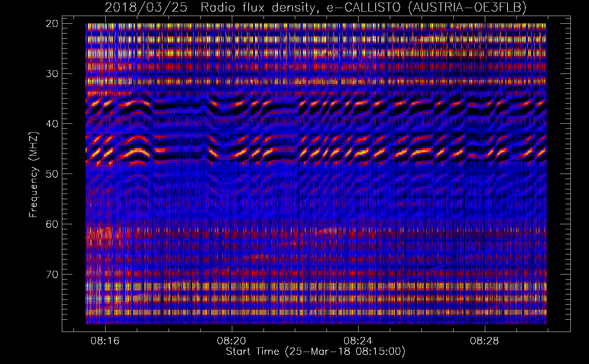Click the Start Time axis caption

pyautogui.click(x=316, y=352)
